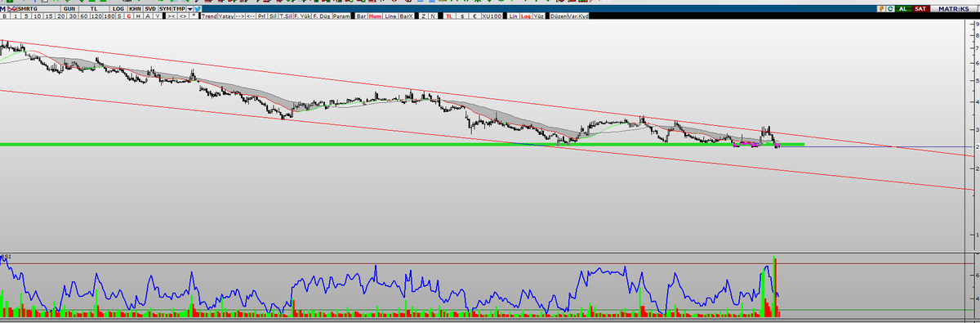Click the <-- backward arrow button

pos(251,16)
